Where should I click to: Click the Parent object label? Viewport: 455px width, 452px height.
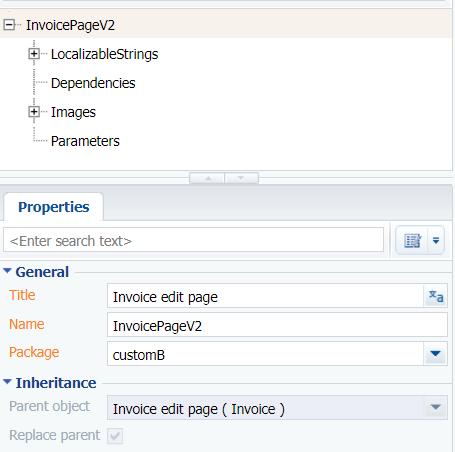point(49,407)
